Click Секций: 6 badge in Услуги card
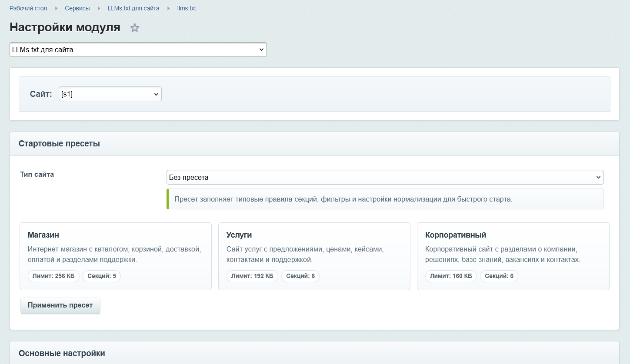 [x=300, y=276]
